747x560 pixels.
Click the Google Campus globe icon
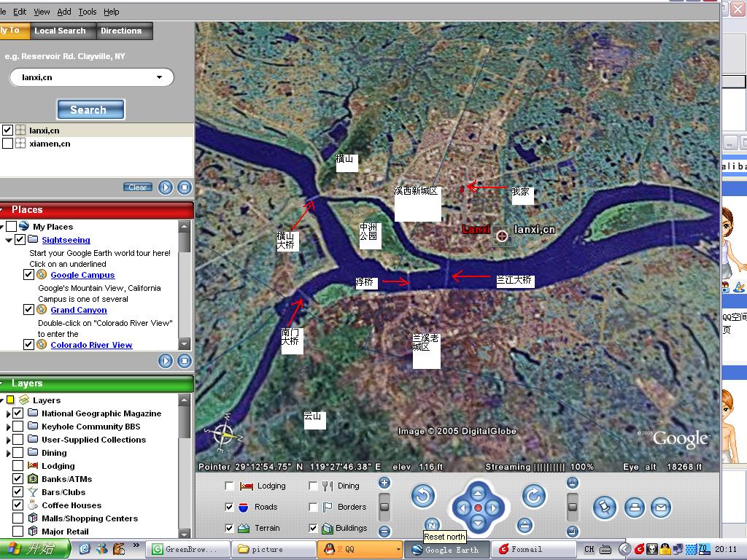click(42, 274)
